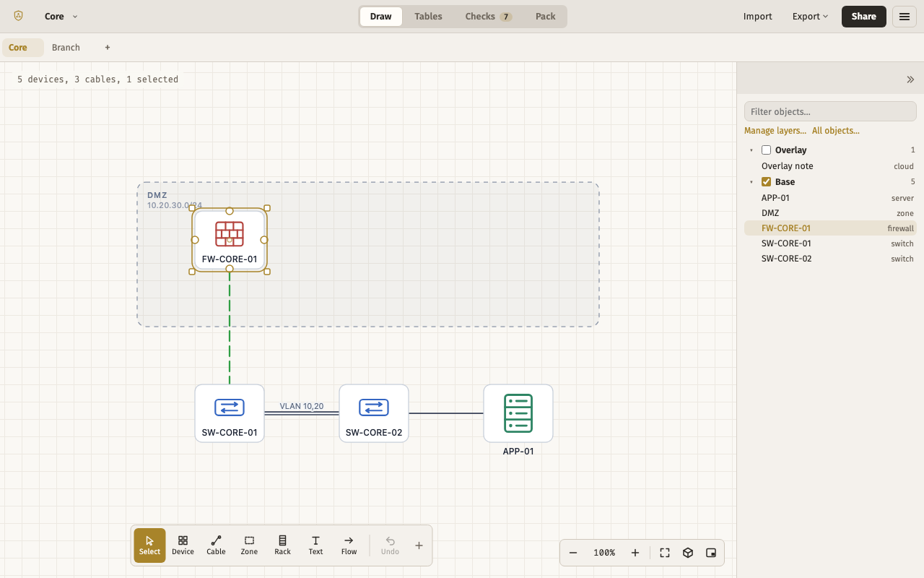Collapse the Overlay layer group
The height and width of the screenshot is (578, 924).
click(751, 150)
